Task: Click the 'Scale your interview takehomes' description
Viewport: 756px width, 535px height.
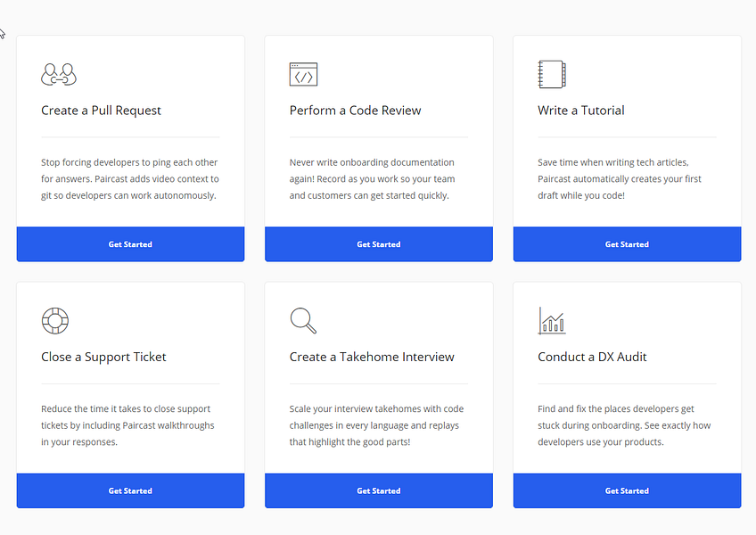Action: [376, 425]
